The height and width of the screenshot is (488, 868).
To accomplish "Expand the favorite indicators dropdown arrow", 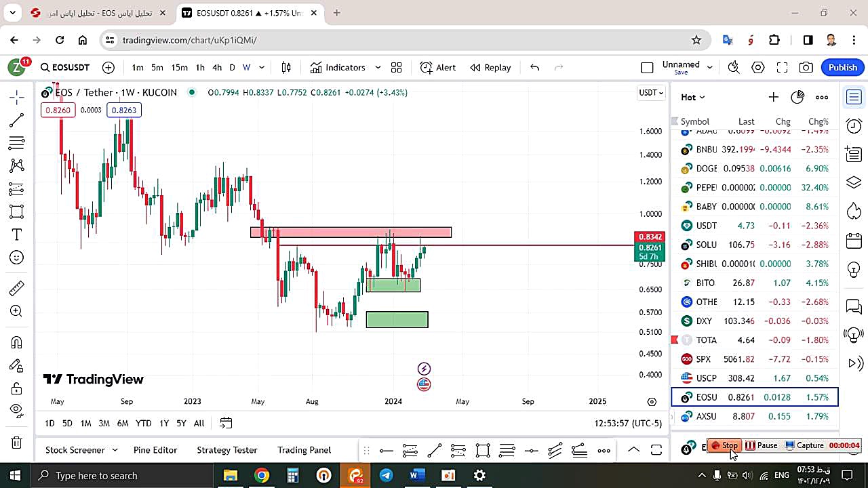I will click(378, 67).
